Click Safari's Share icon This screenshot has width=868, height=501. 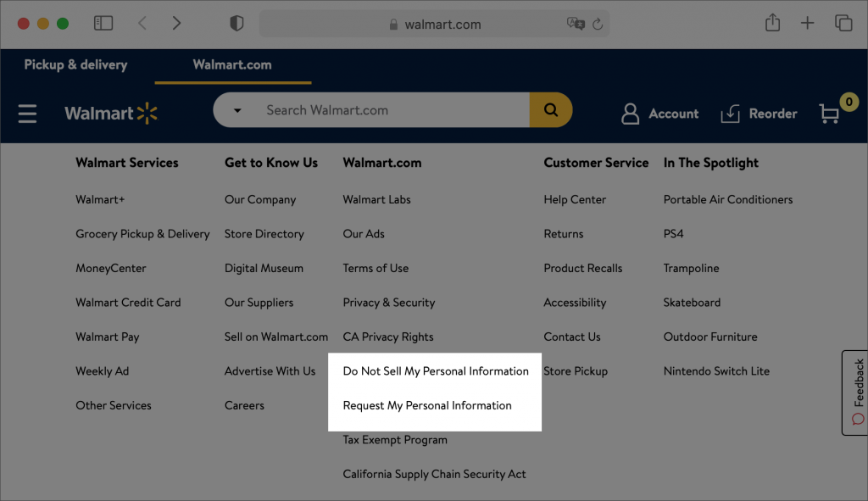[772, 24]
